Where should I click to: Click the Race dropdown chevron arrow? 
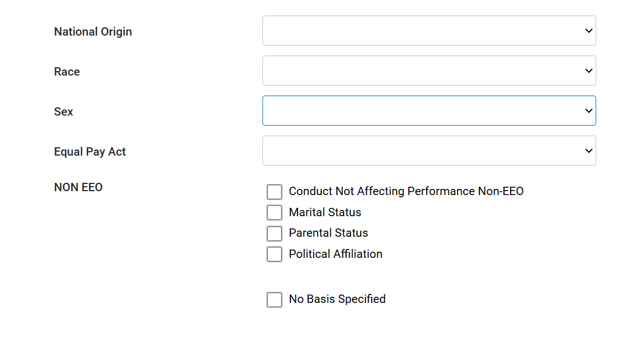(589, 71)
